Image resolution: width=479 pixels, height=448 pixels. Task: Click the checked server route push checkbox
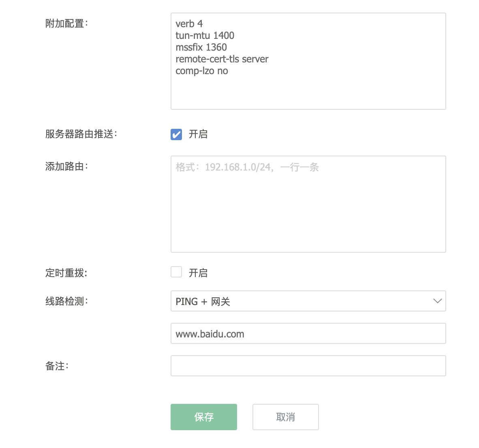pos(176,134)
